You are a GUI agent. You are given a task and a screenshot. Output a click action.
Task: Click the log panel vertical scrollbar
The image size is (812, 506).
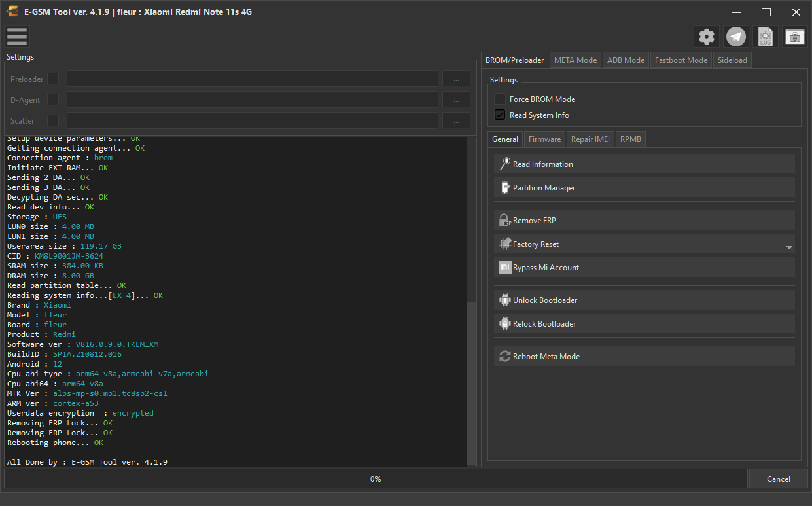[x=472, y=384]
